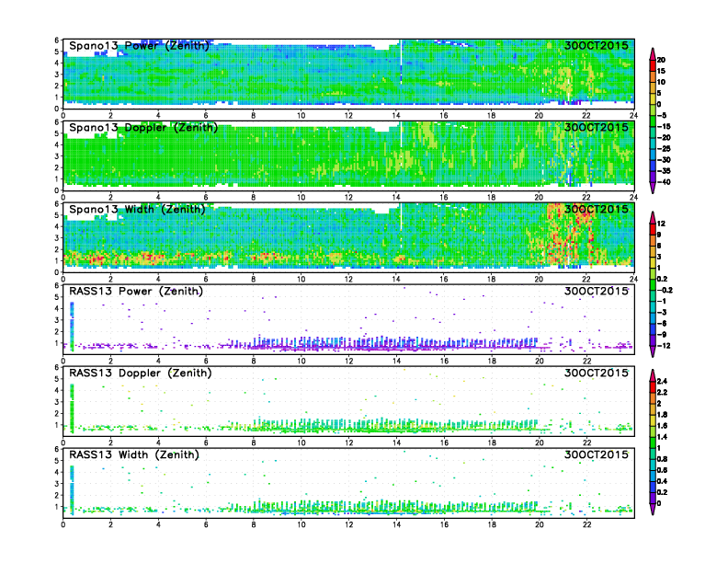
Task: Click the 30OCT2015 date in RASS13 Power panel
Action: coord(597,292)
